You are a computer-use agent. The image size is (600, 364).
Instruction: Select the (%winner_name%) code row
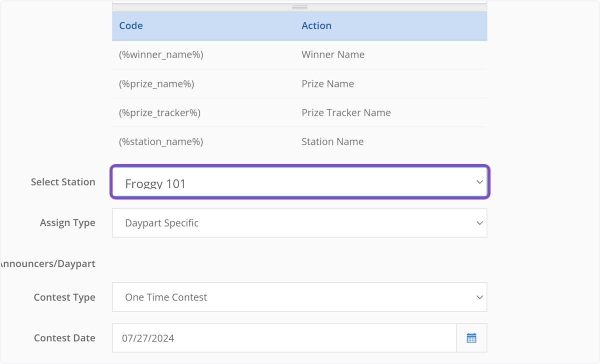point(161,54)
